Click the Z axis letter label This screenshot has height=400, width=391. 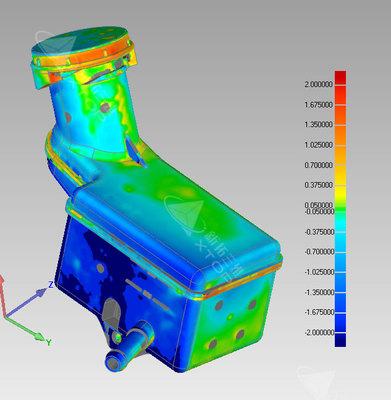(51, 285)
